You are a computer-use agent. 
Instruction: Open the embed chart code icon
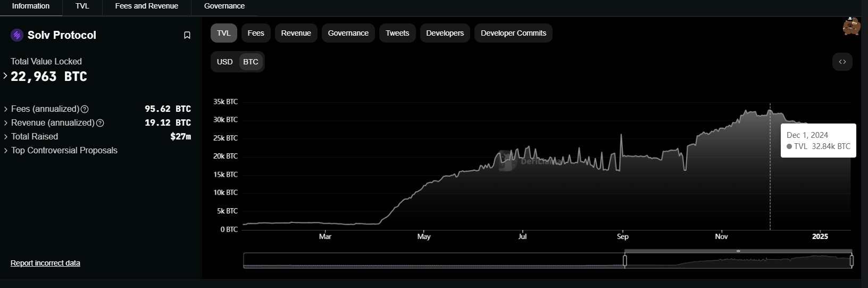[x=842, y=62]
